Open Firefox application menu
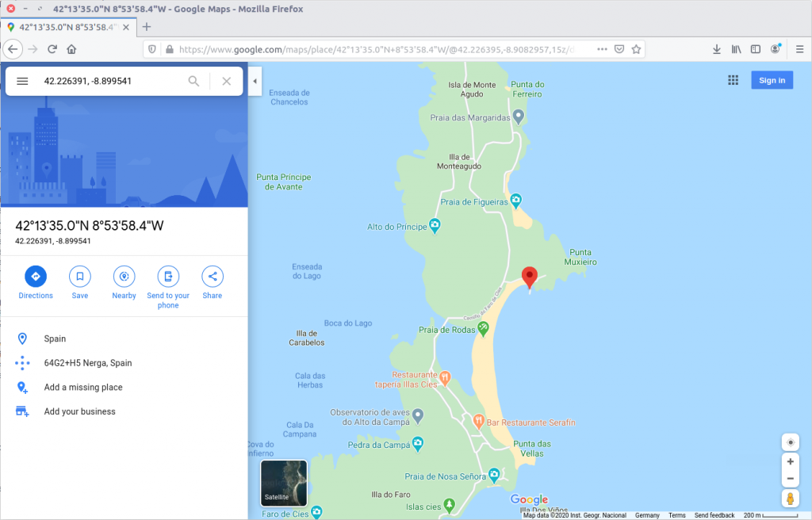This screenshot has width=812, height=520. 799,49
